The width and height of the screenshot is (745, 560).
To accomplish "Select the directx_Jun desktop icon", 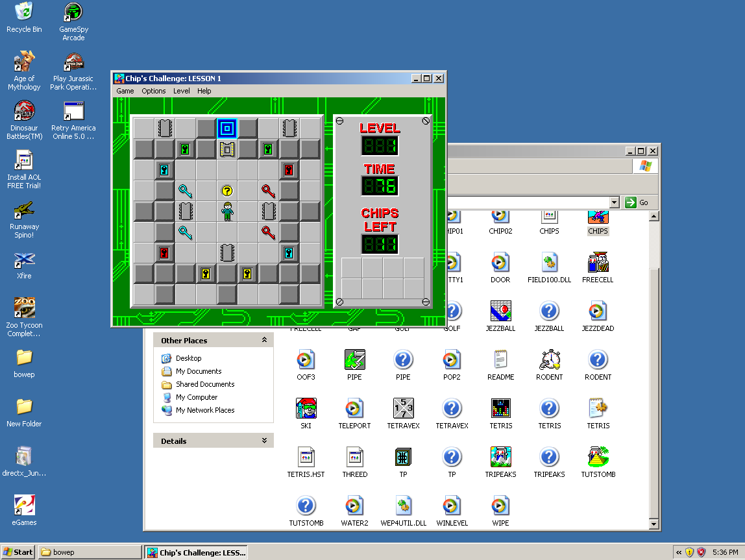I will (24, 461).
